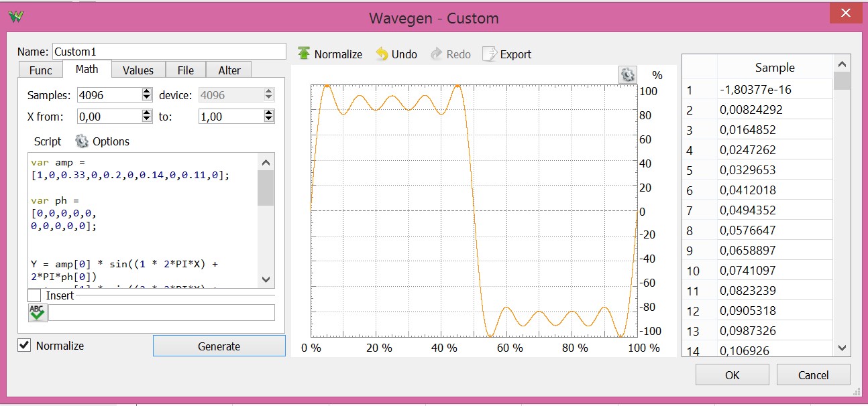The height and width of the screenshot is (406, 868).
Task: Select the Math tab
Action: coord(87,69)
